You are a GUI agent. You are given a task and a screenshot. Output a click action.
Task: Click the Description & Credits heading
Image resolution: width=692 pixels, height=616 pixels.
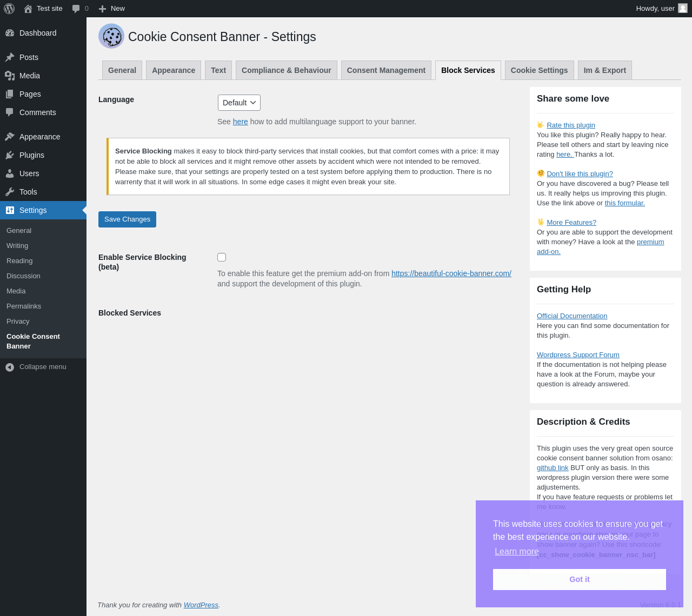(x=583, y=422)
